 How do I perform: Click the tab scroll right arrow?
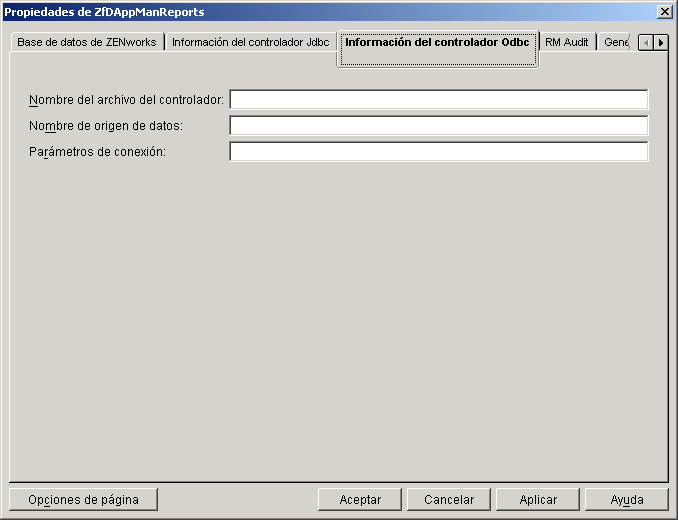coord(661,43)
